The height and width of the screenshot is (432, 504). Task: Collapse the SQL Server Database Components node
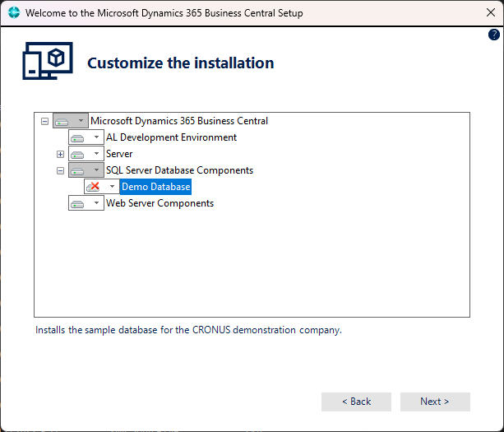(60, 171)
